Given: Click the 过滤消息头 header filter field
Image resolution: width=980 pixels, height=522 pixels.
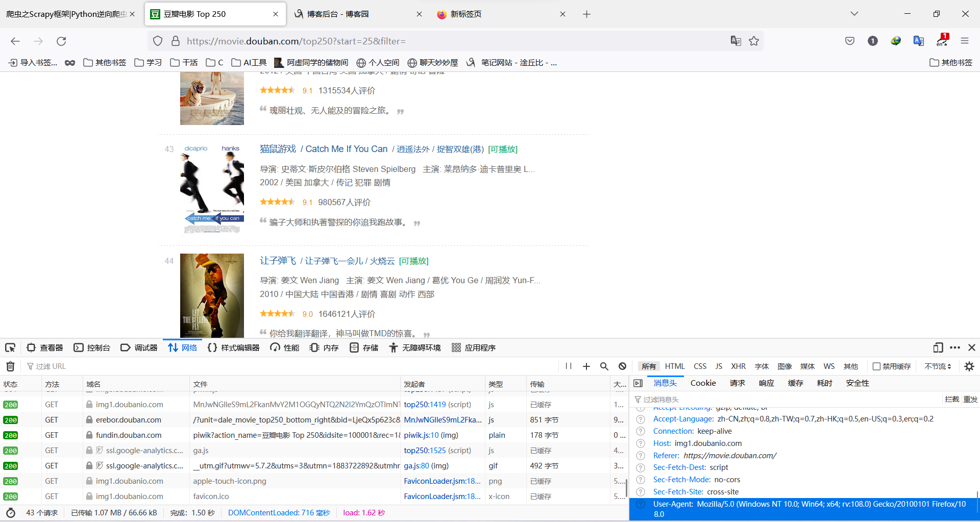Looking at the screenshot, I should pos(786,399).
